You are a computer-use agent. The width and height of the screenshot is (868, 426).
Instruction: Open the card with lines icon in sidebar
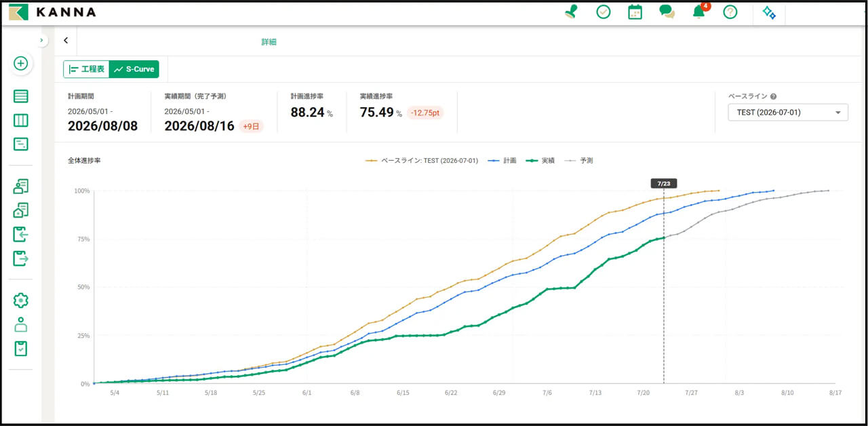point(21,144)
